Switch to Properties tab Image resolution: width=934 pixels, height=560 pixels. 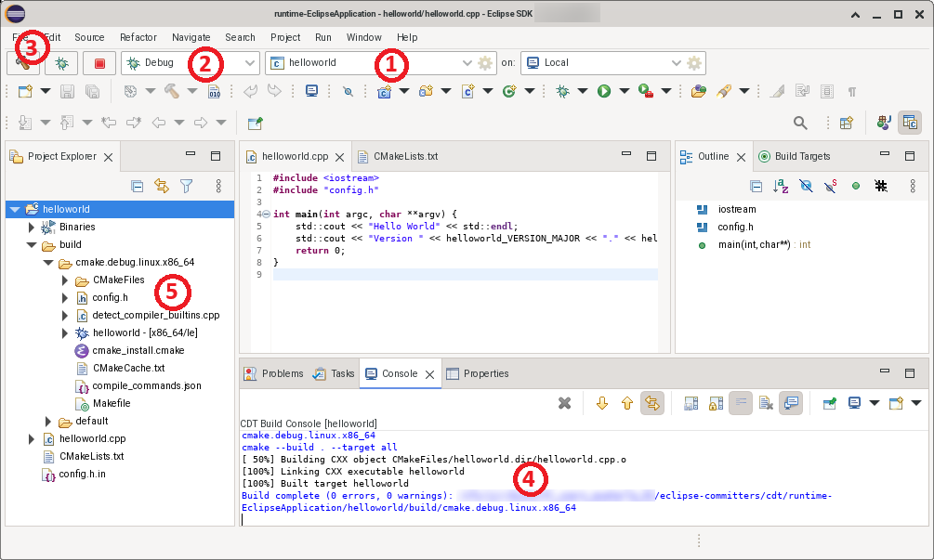tap(478, 373)
